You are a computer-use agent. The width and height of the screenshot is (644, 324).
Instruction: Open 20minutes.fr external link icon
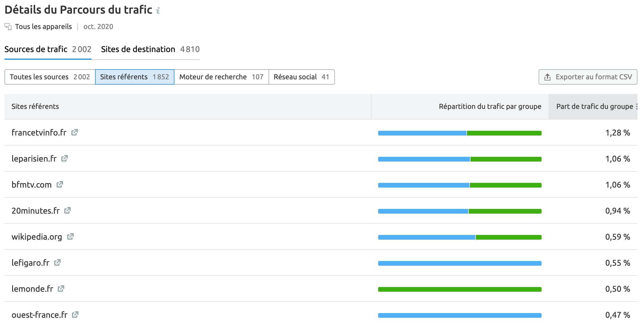68,211
